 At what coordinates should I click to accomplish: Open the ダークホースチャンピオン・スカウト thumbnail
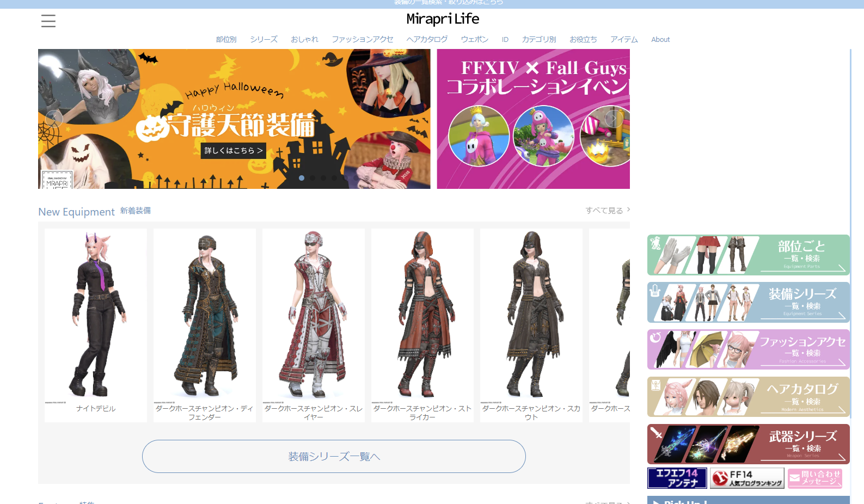531,316
